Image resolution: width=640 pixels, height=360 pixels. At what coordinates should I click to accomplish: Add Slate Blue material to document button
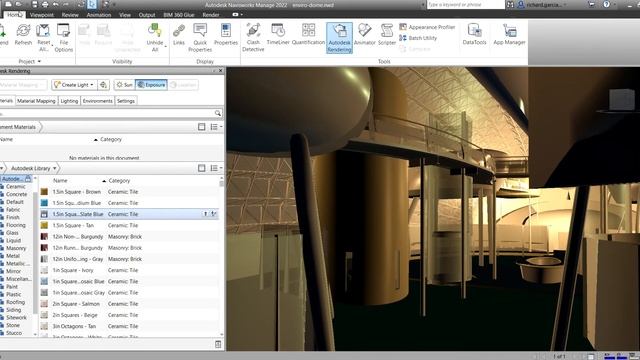[205, 214]
